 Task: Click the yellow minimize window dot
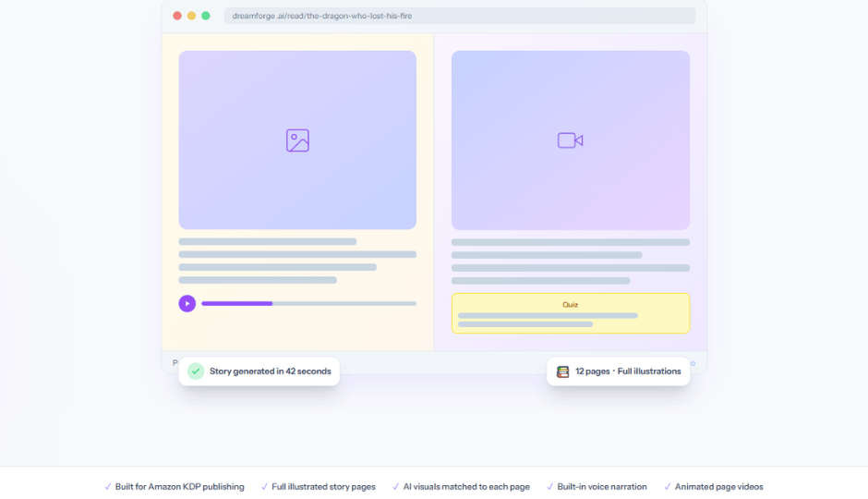[191, 16]
